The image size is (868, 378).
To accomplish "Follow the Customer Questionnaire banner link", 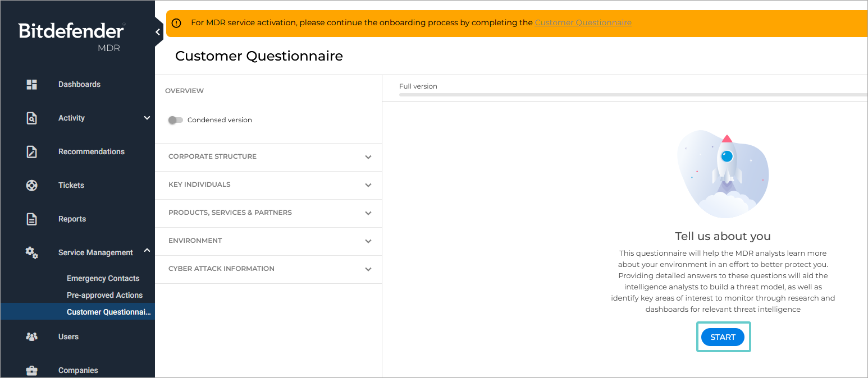I will tap(583, 23).
